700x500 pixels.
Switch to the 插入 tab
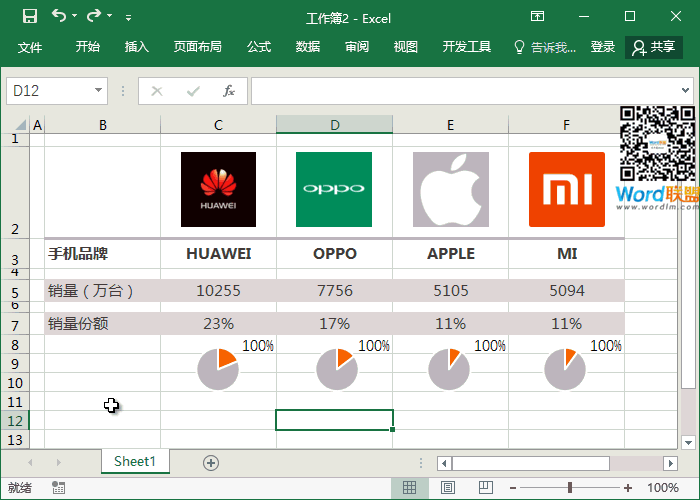click(137, 46)
